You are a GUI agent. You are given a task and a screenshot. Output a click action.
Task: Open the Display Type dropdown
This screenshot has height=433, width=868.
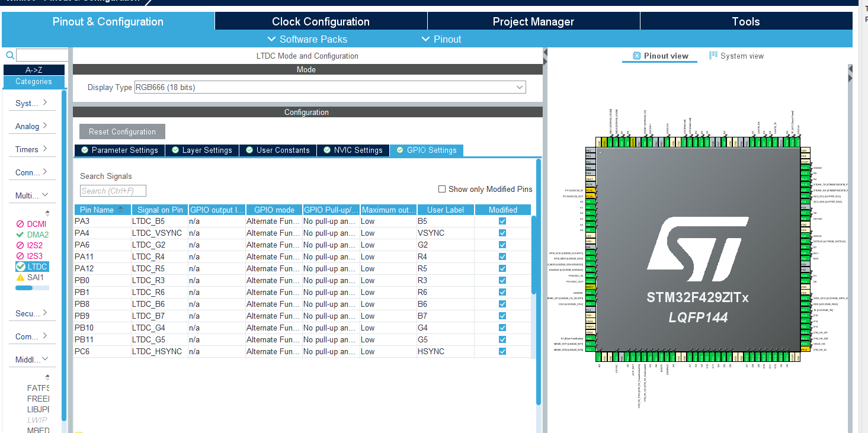330,87
